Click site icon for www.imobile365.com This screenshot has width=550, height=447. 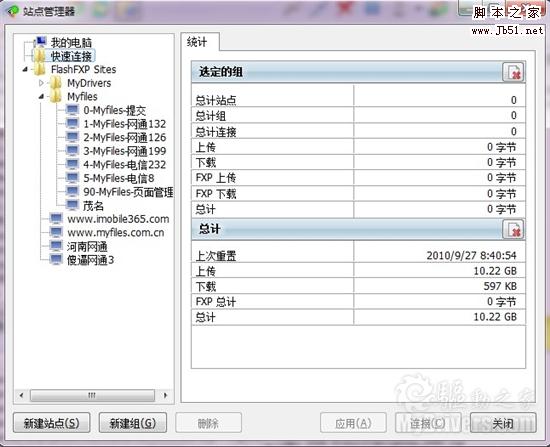56,219
